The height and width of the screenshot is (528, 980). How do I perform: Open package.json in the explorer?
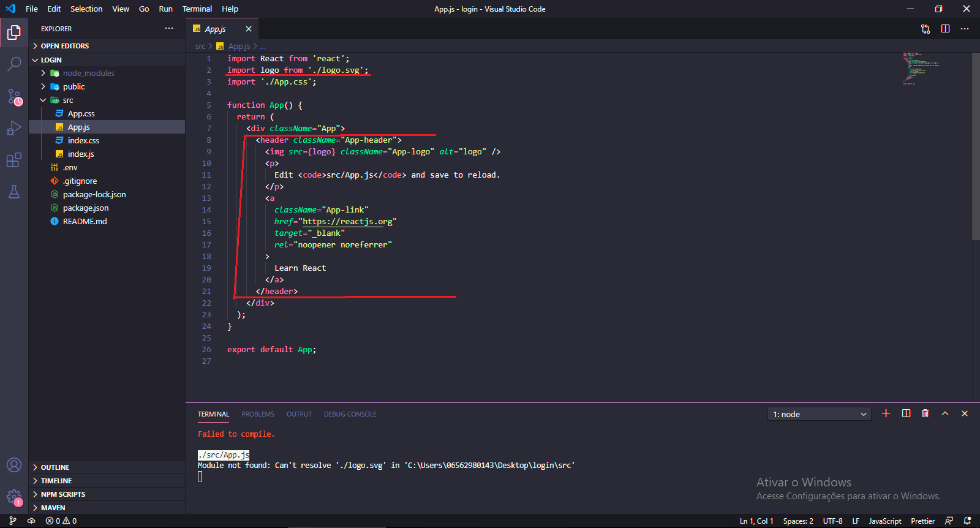click(86, 208)
